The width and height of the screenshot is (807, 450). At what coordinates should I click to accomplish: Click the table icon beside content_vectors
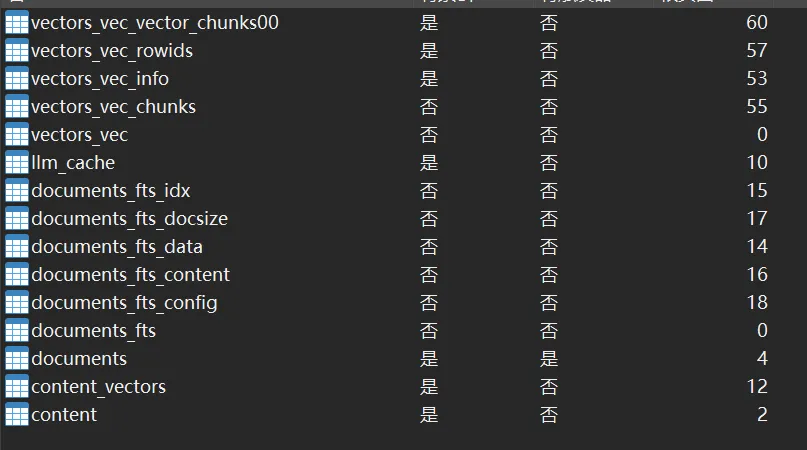(x=17, y=387)
